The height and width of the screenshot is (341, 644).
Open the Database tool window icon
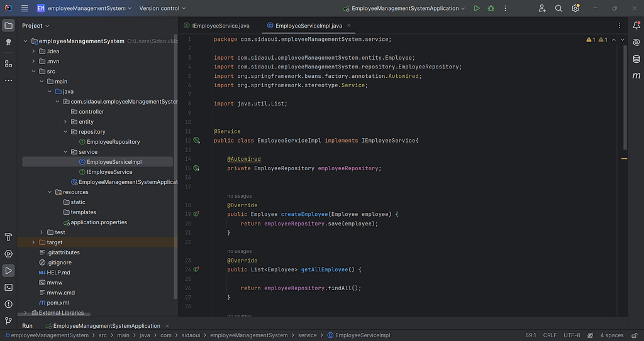(x=636, y=59)
